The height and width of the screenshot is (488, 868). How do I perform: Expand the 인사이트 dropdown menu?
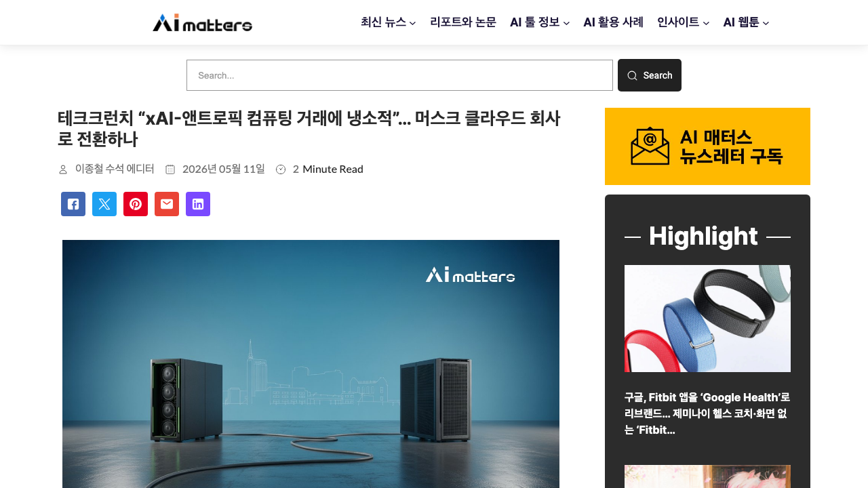tap(683, 22)
